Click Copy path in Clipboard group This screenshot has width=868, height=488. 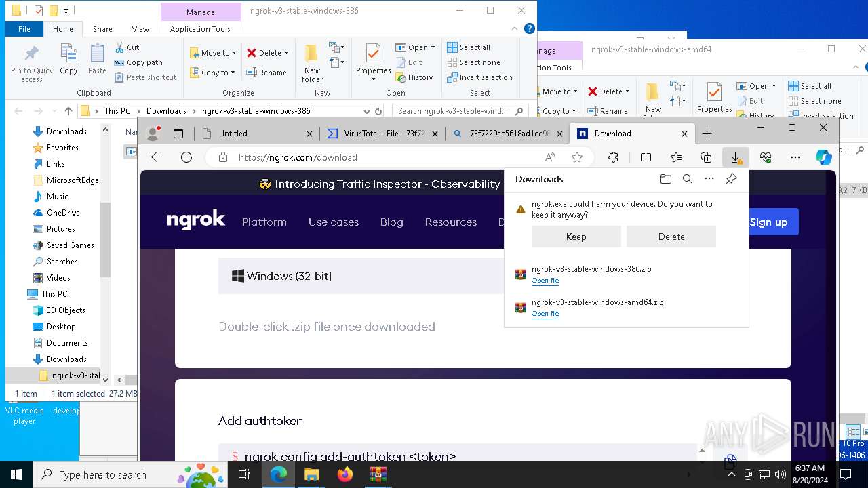[138, 62]
